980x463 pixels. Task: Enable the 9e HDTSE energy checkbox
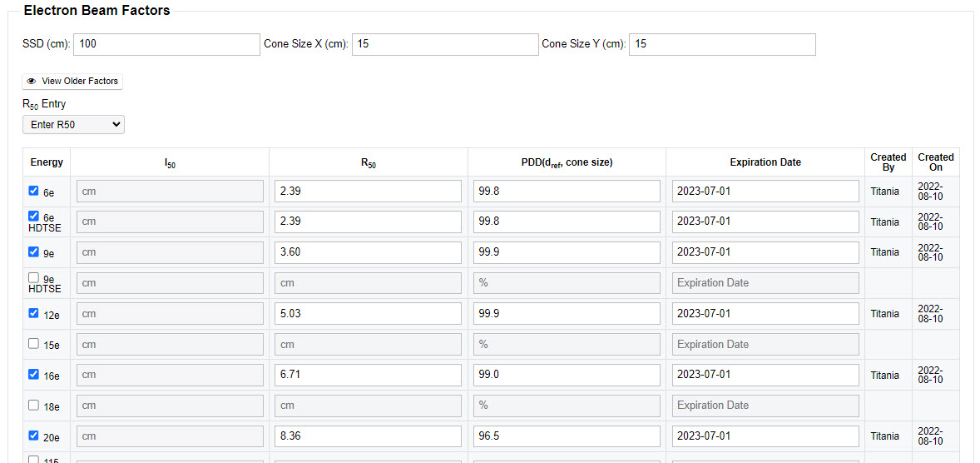click(34, 277)
